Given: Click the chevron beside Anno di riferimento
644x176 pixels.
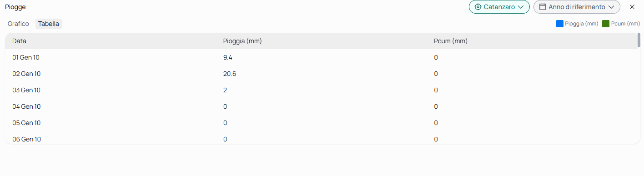Looking at the screenshot, I should pyautogui.click(x=611, y=7).
